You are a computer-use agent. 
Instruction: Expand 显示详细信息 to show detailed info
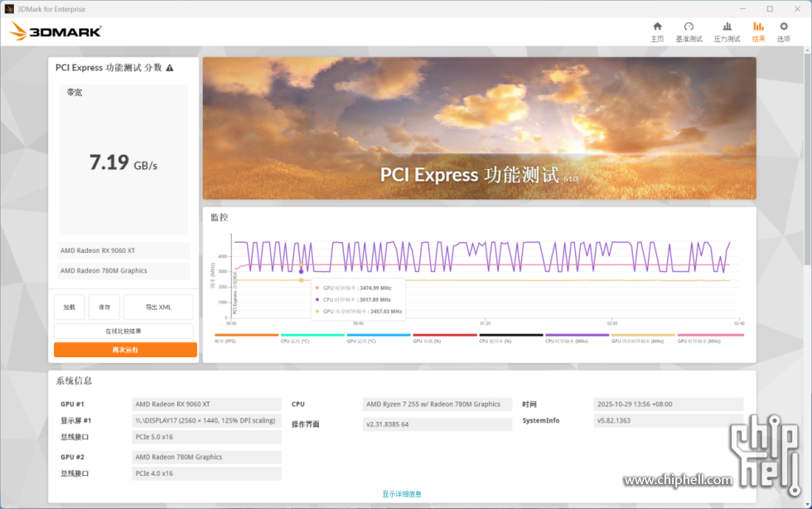pyautogui.click(x=402, y=494)
